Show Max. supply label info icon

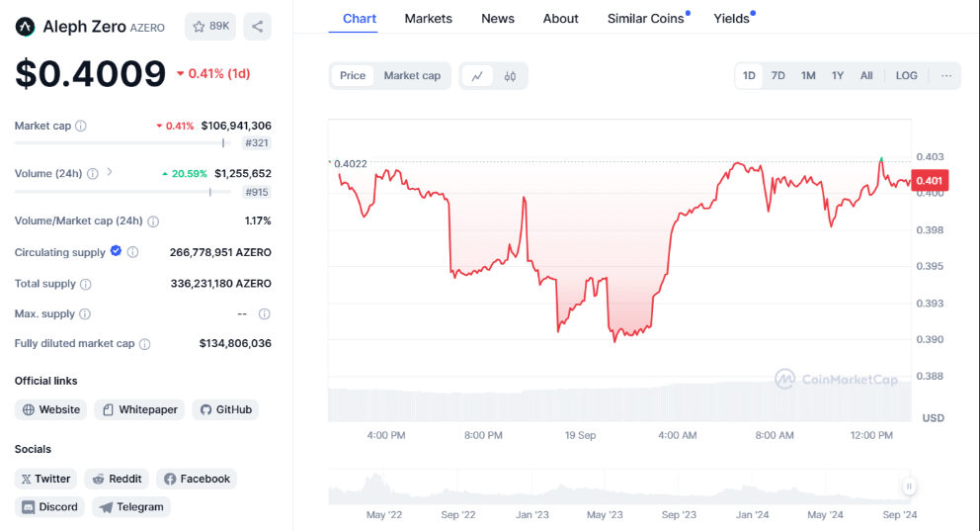[85, 314]
